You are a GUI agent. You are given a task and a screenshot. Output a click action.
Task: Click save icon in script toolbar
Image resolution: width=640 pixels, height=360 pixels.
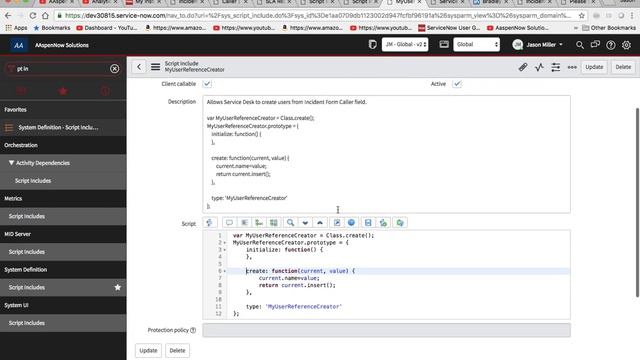pos(368,222)
